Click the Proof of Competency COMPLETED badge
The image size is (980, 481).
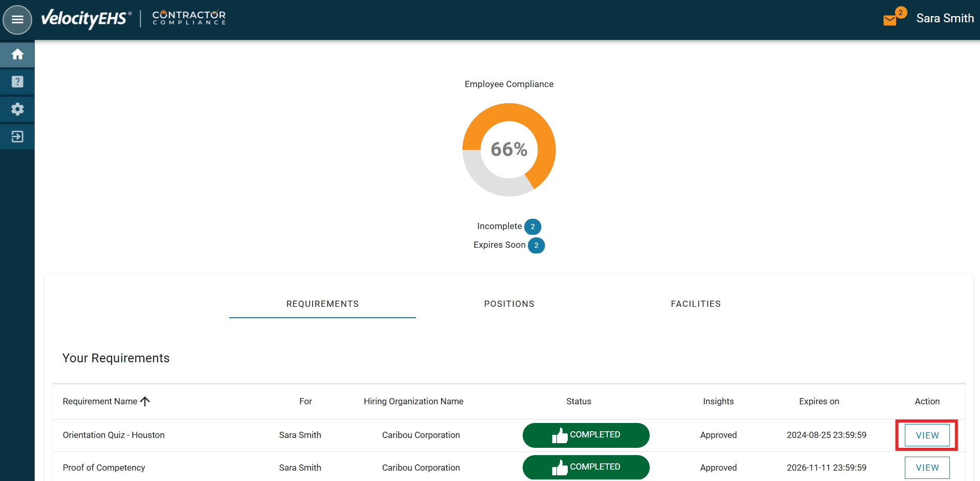click(x=585, y=467)
